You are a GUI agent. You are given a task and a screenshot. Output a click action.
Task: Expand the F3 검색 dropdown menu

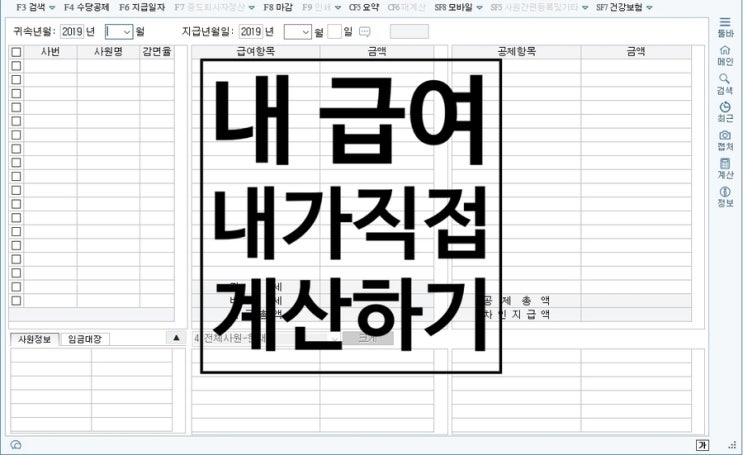pos(52,8)
